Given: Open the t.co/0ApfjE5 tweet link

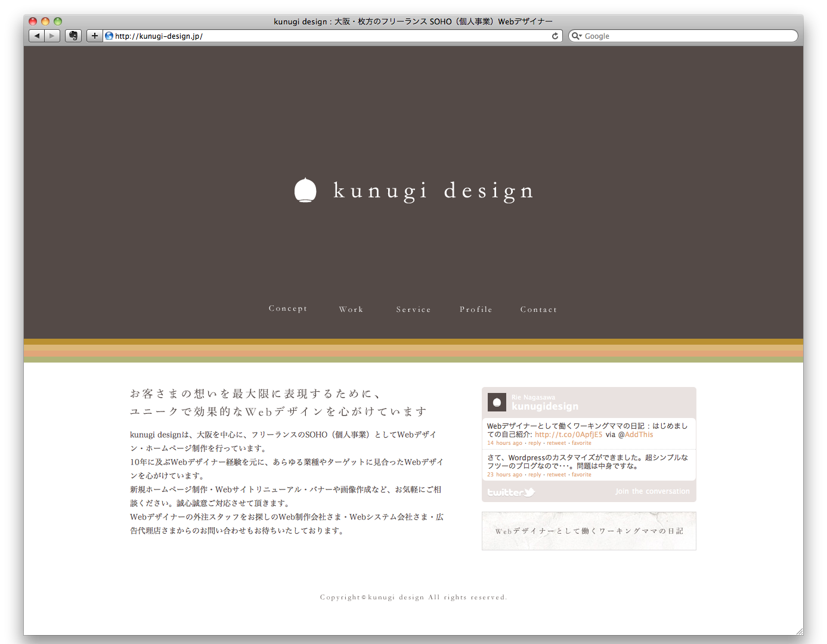Looking at the screenshot, I should 568,435.
